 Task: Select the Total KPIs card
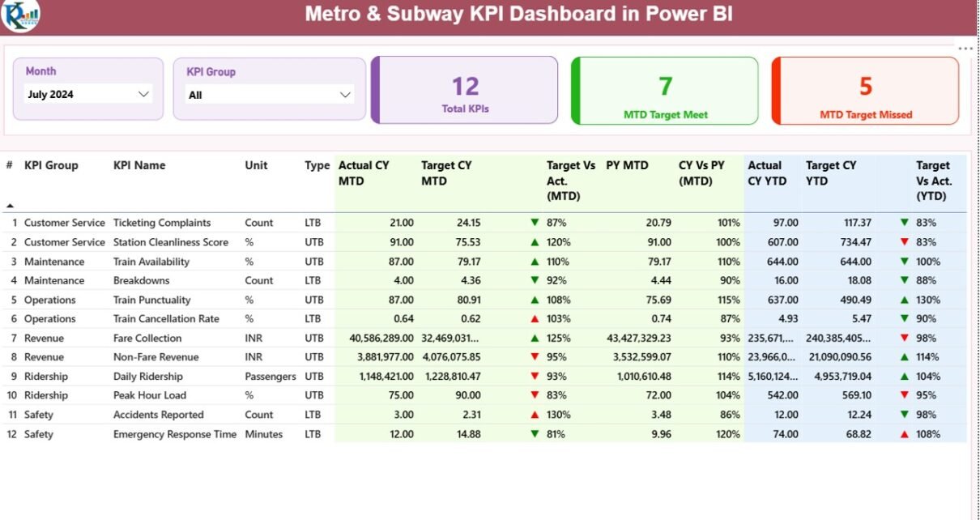[x=465, y=90]
